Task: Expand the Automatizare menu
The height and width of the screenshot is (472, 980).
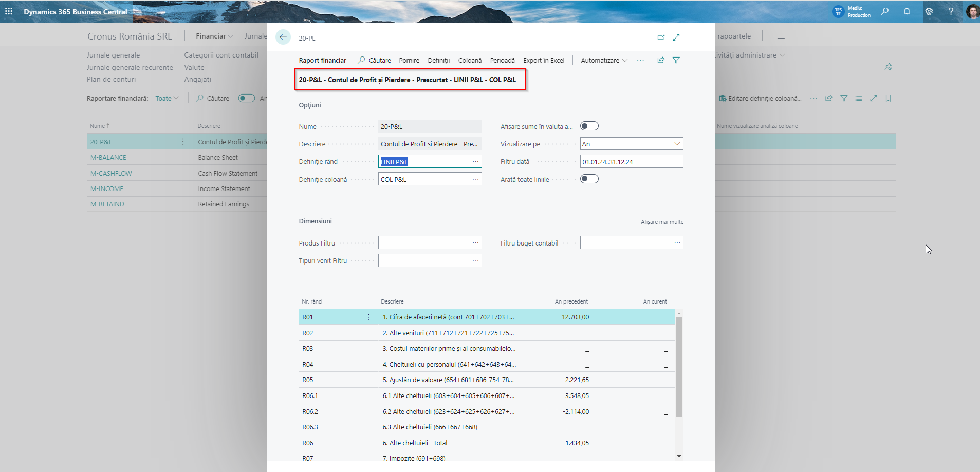Action: coord(603,60)
